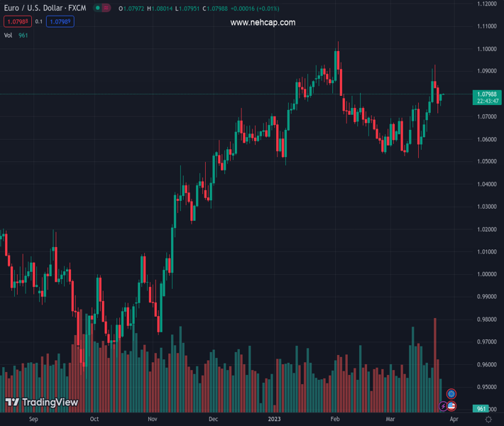Click the current price label 1.07988 on axis
Image resolution: width=504 pixels, height=426 pixels.
(x=488, y=94)
